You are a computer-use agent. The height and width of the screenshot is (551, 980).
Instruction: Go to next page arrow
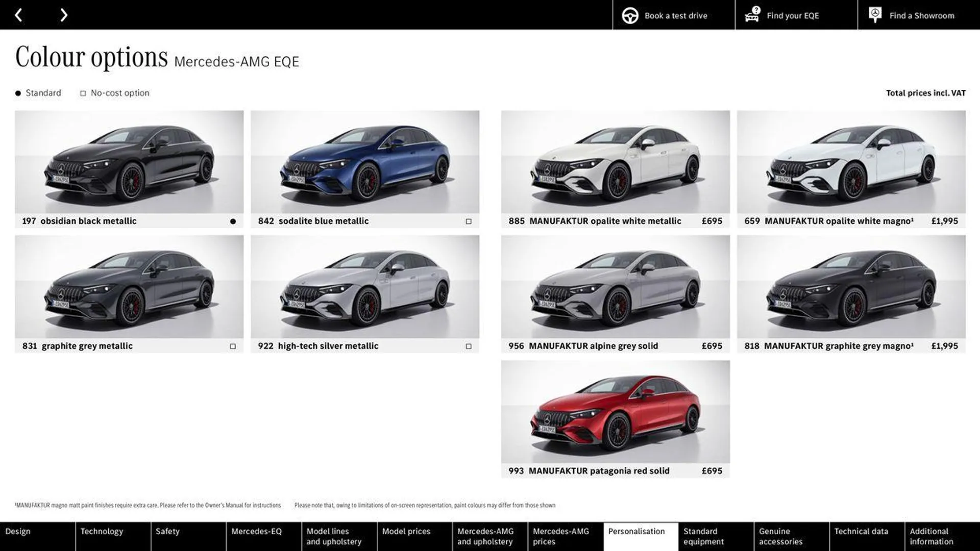click(64, 15)
